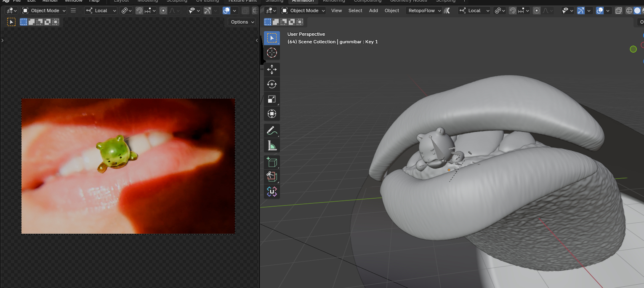Select the Measure ruler tool

272,146
